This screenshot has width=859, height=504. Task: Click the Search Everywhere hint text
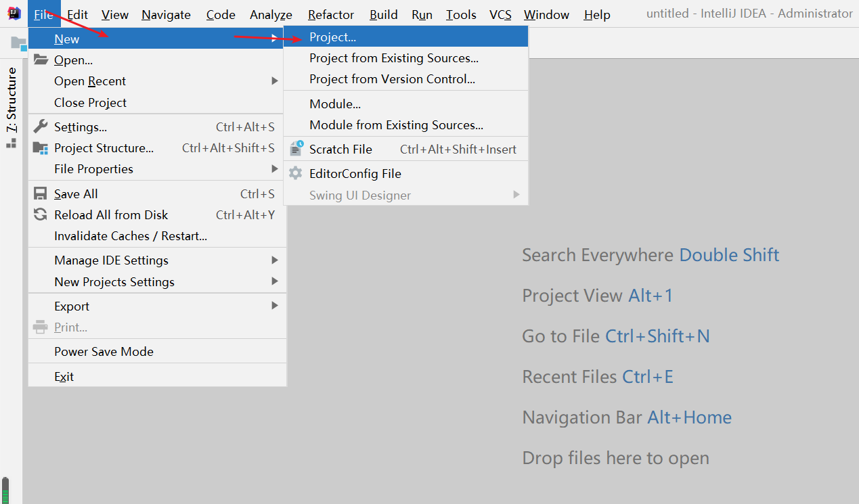651,255
